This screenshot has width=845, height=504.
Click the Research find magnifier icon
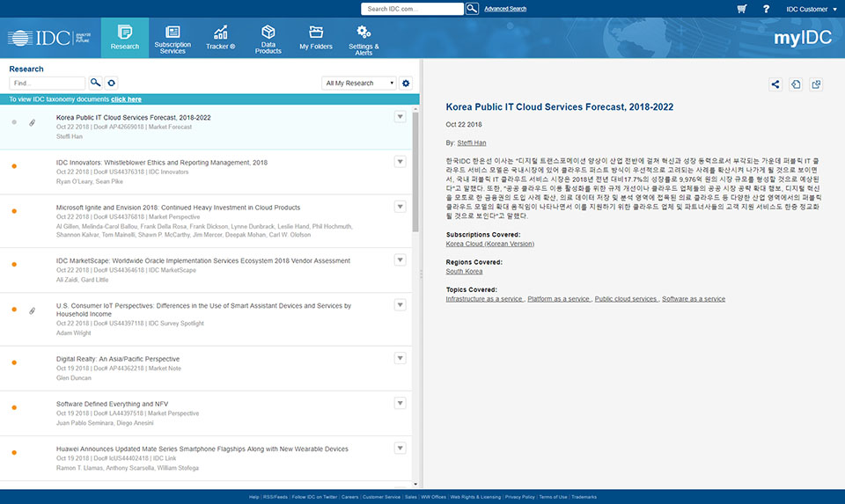click(95, 83)
